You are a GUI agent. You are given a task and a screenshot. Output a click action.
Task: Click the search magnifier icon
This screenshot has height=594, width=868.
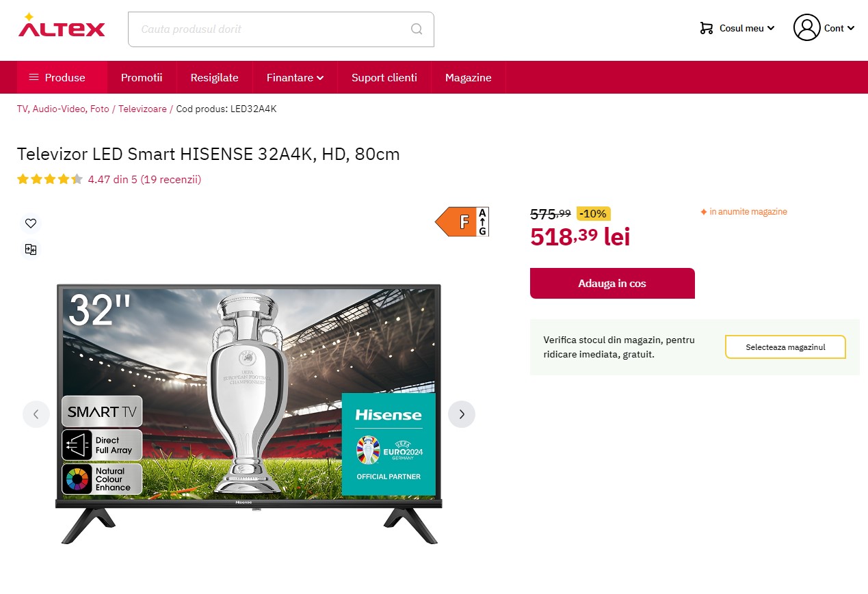click(417, 29)
